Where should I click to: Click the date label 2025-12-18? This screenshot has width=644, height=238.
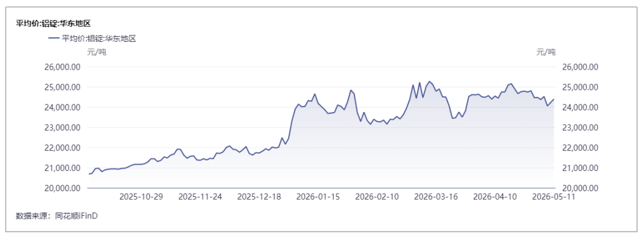pos(259,197)
